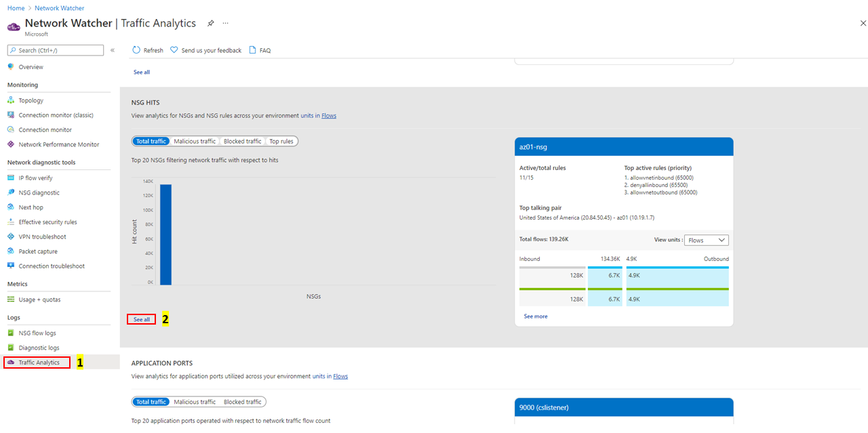Select Total traffic under APPLICATION PORTS
The image size is (868, 433).
pos(151,402)
